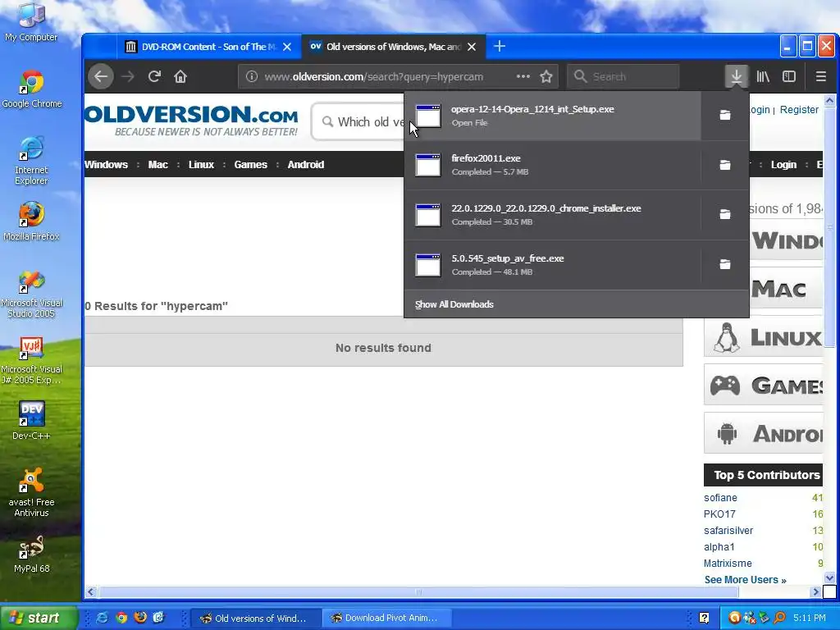840x630 pixels.
Task: Launch Internet Explorer from quick launch bar
Action: point(101,618)
